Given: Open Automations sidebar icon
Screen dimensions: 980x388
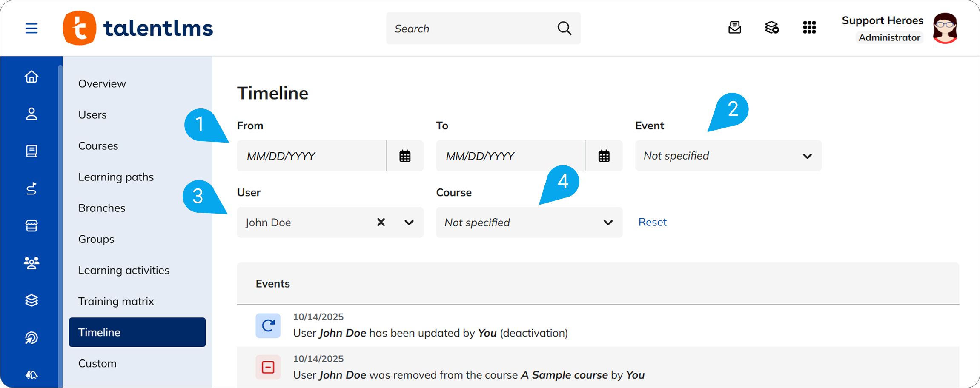Looking at the screenshot, I should pyautogui.click(x=32, y=338).
